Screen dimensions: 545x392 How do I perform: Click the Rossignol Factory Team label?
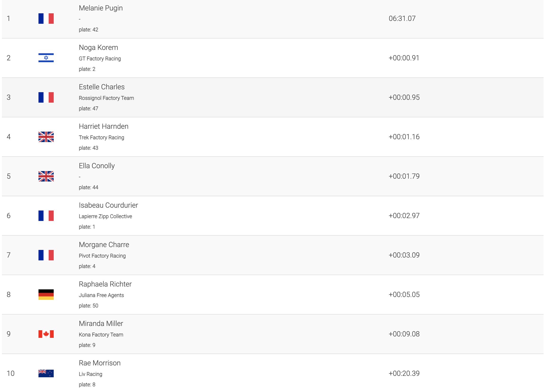click(106, 98)
